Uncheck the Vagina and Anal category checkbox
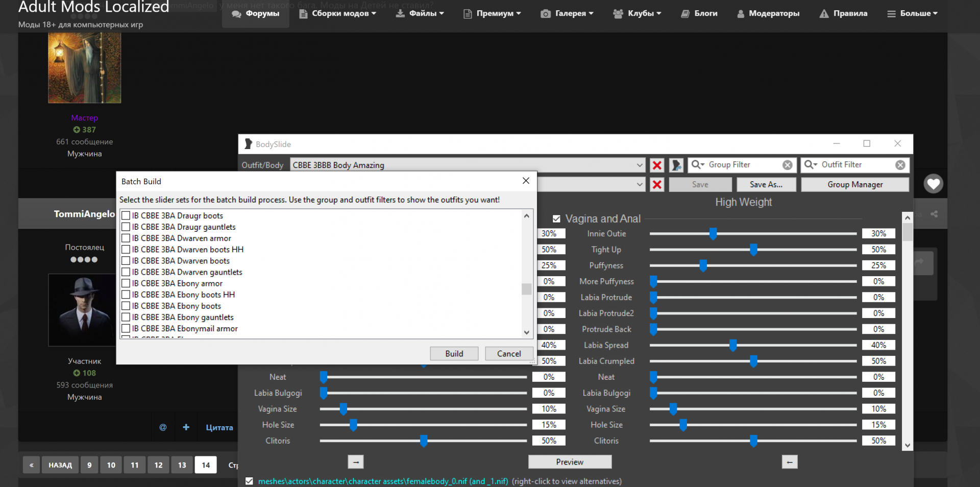Image resolution: width=980 pixels, height=487 pixels. coord(556,219)
